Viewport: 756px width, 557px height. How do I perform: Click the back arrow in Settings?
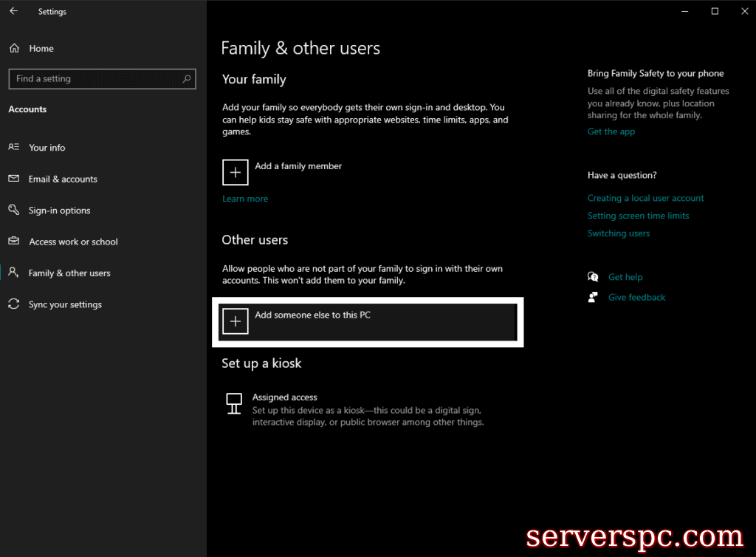(x=14, y=11)
